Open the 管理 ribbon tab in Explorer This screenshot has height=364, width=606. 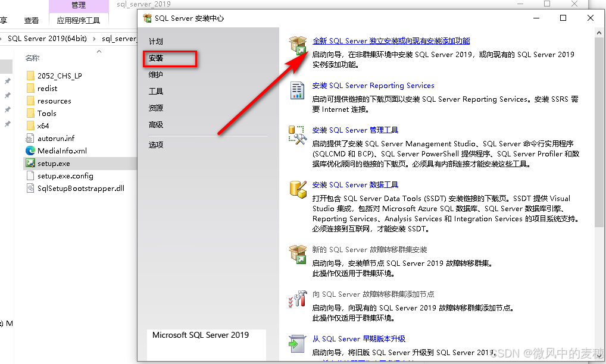point(79,5)
